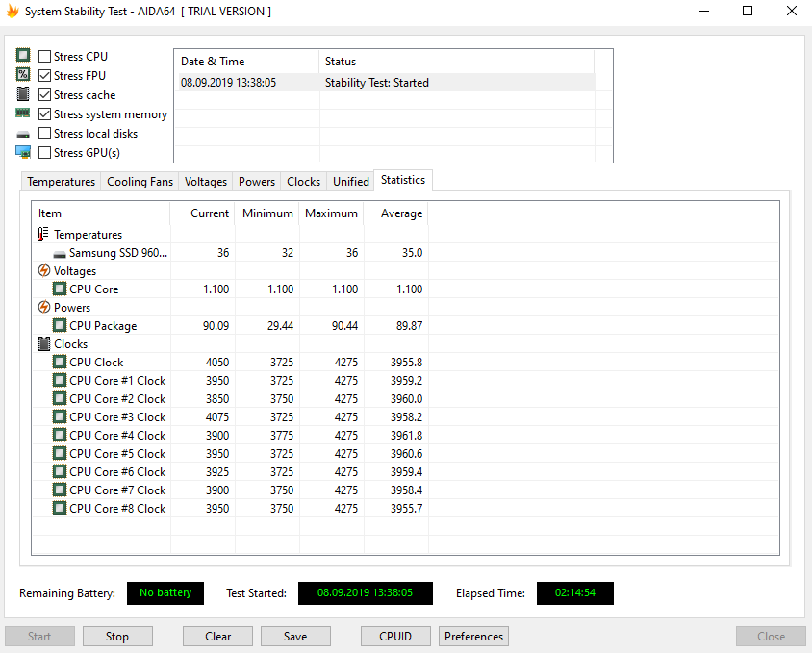Enable the Stress GPU(s) checkbox
The height and width of the screenshot is (653, 812).
pos(45,152)
